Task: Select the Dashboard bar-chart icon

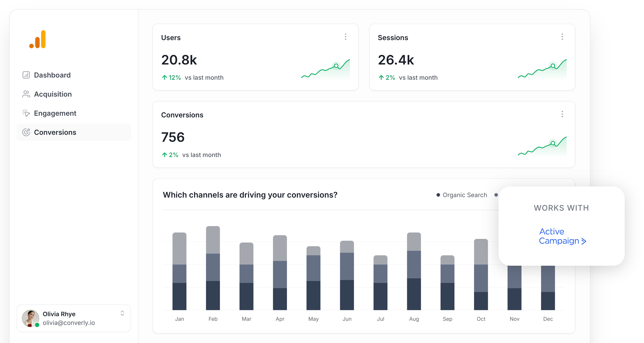Action: [x=26, y=75]
